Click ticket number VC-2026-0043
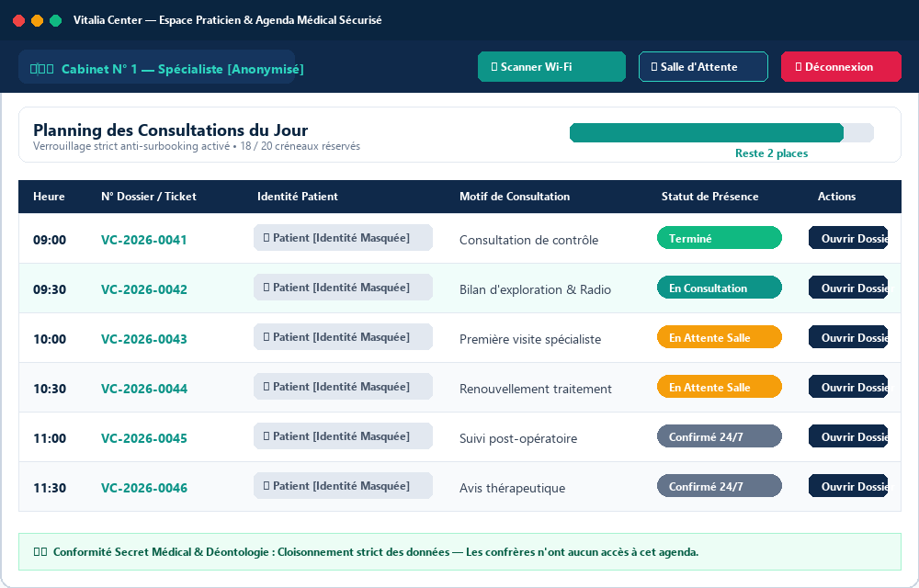919x588 pixels. coord(144,339)
